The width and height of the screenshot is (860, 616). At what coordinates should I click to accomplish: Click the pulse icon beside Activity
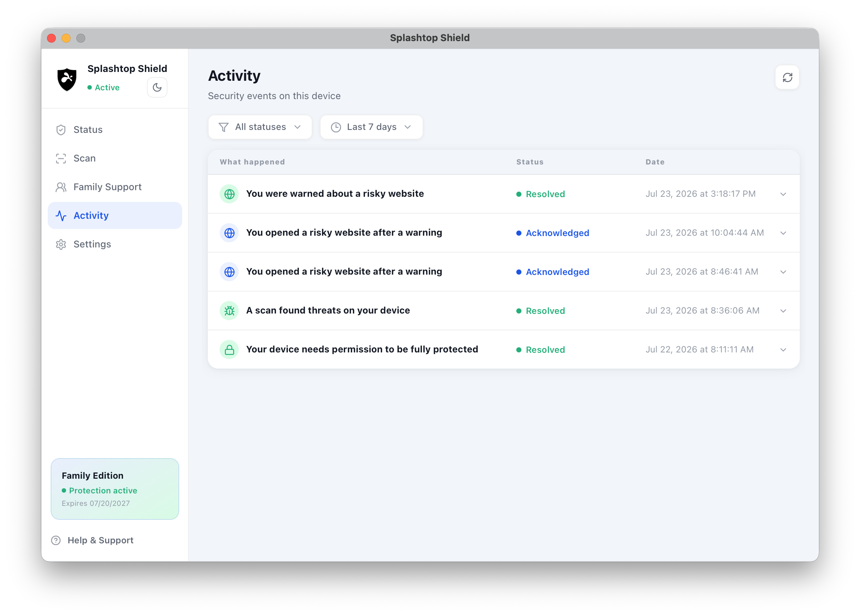(x=61, y=216)
